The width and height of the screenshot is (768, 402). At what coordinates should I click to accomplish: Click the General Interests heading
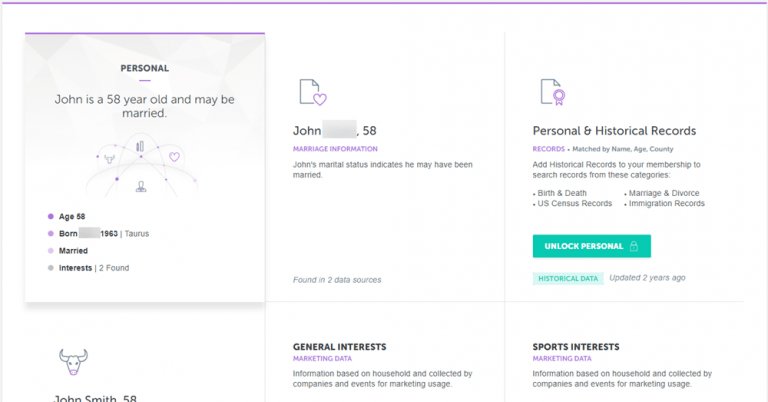[339, 347]
